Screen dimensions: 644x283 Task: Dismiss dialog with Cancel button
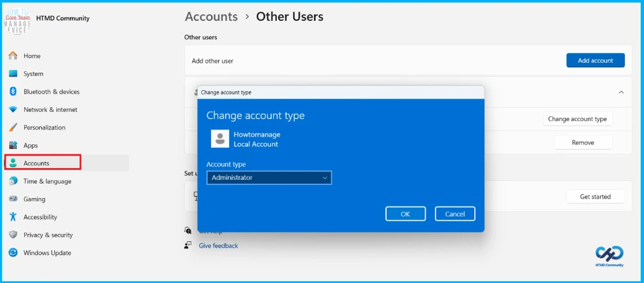tap(455, 214)
